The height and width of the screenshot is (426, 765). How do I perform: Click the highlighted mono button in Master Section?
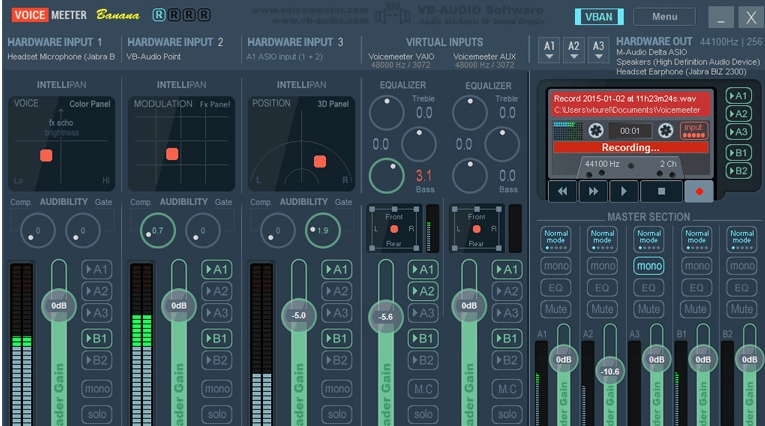648,266
